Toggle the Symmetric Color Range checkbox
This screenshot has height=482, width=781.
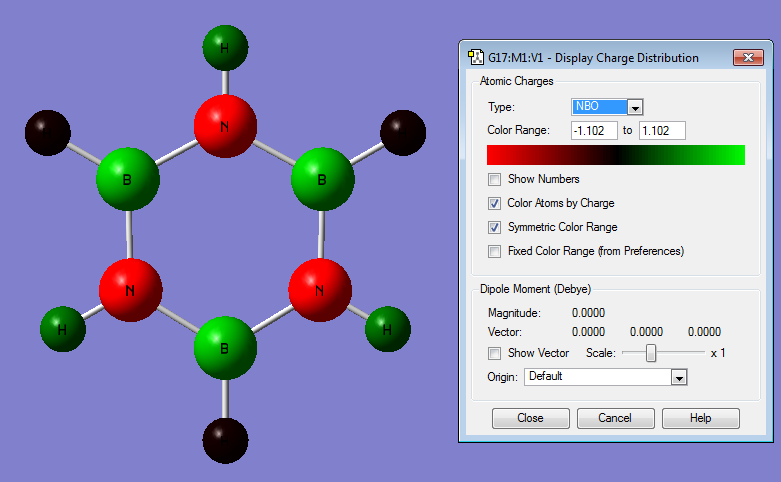(495, 227)
